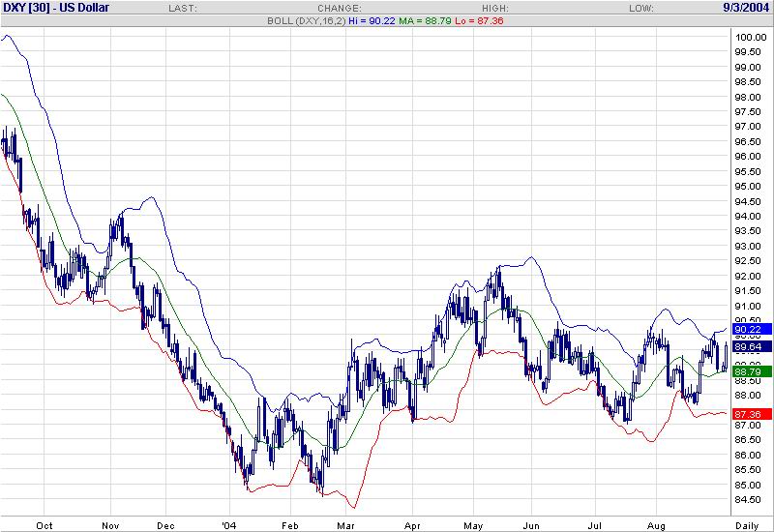Click the CHANGE: field in header
The height and width of the screenshot is (532, 774).
[x=339, y=8]
